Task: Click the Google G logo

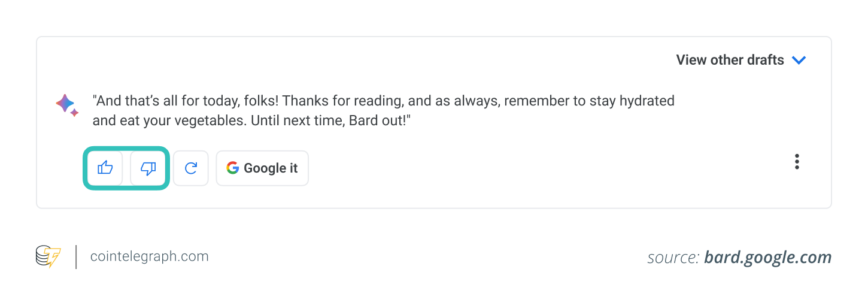Action: pyautogui.click(x=233, y=168)
